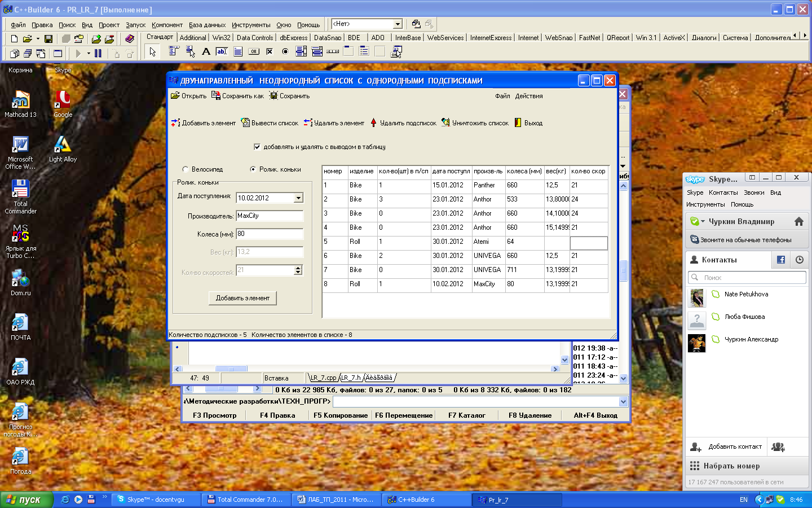
Task: Open the Help contents book icon
Action: click(x=130, y=39)
